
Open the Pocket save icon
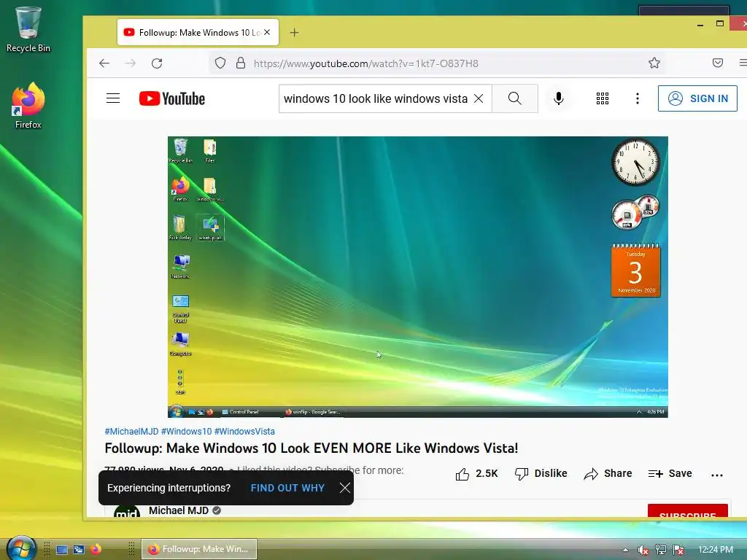[718, 63]
